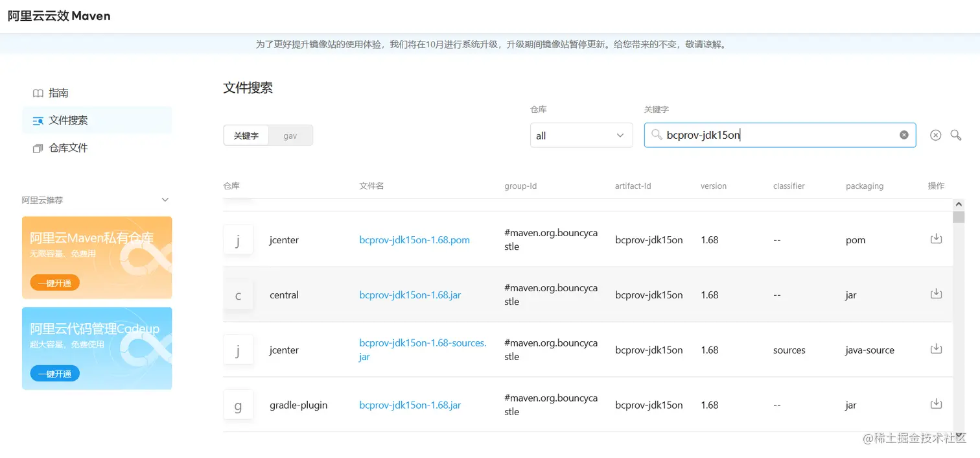Viewport: 980px width, 458px height.
Task: Open the 阿里云代码管理Codeup promo card
Action: point(97,348)
